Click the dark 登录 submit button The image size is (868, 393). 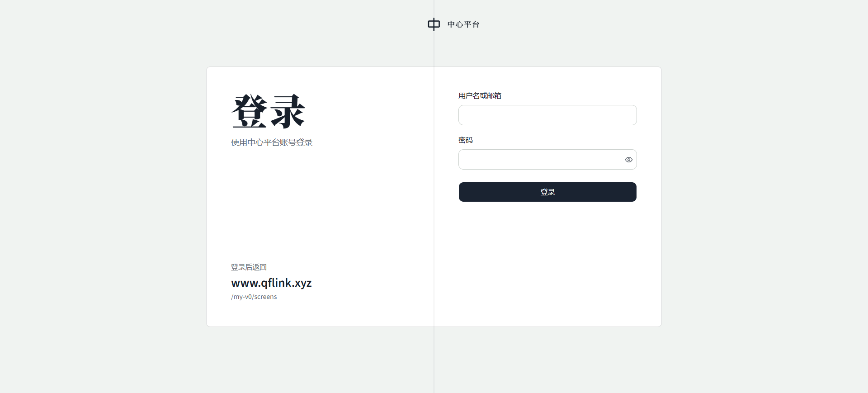tap(547, 192)
